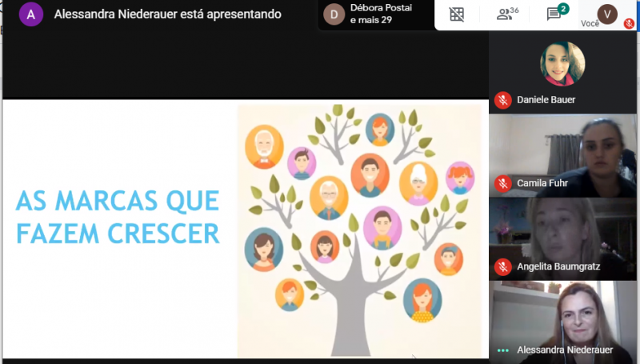
Task: Click the 'Você' label
Action: tap(590, 24)
